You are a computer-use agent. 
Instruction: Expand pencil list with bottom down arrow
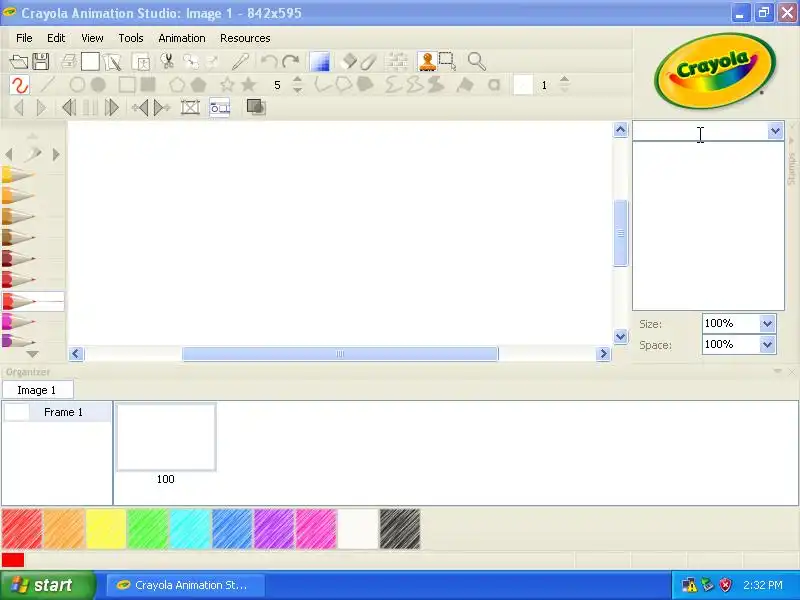click(32, 354)
